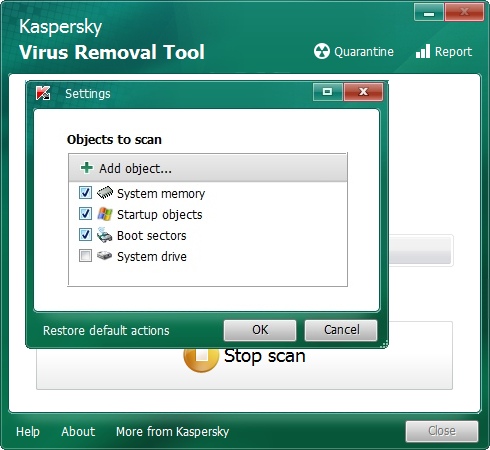Click the green plus Add object icon

(x=87, y=168)
